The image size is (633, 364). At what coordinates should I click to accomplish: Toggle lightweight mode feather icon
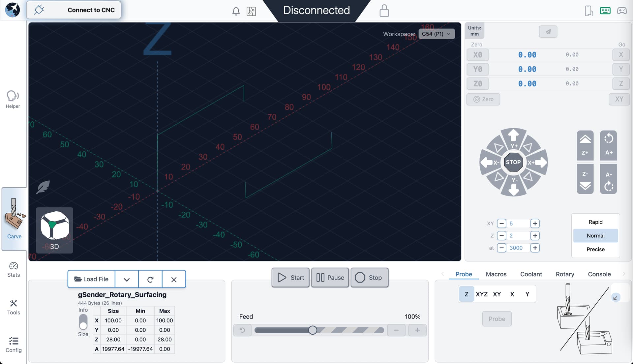43,187
